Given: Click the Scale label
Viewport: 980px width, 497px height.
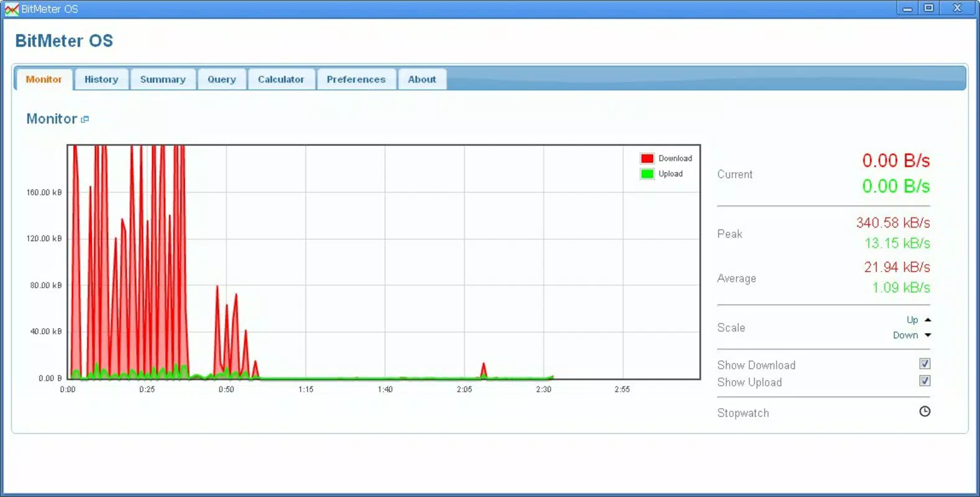Looking at the screenshot, I should click(x=731, y=328).
